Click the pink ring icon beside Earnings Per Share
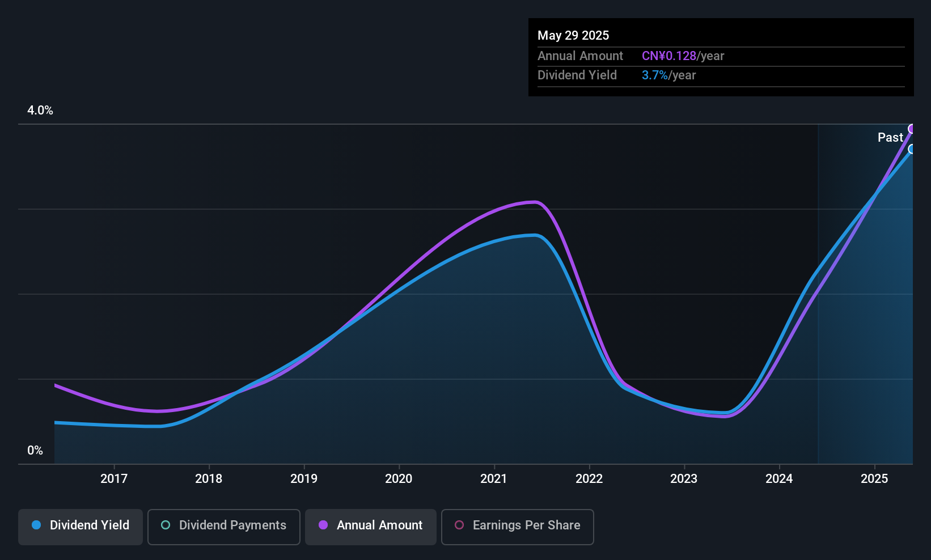931x560 pixels. 459,525
